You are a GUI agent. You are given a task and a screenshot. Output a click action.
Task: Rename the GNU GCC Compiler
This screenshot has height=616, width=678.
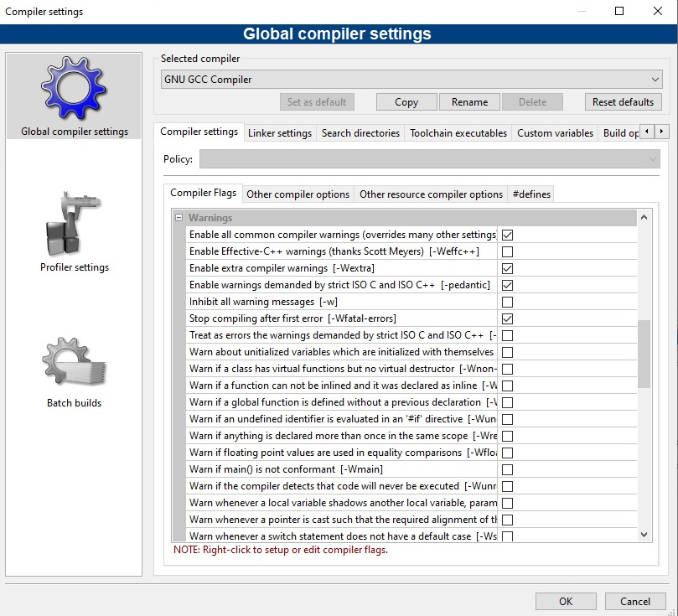469,102
